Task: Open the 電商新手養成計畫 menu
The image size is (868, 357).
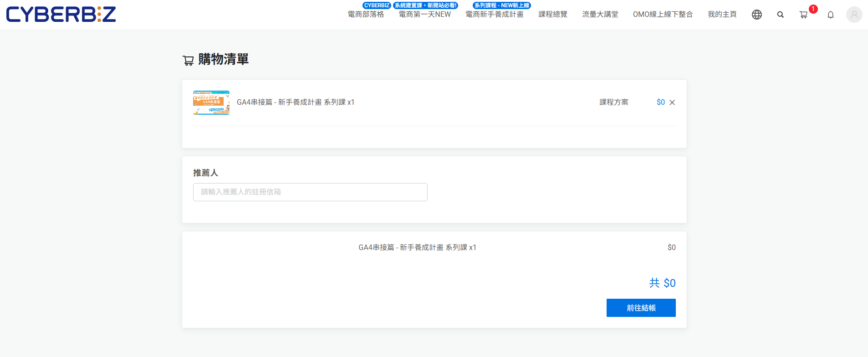Action: [494, 15]
